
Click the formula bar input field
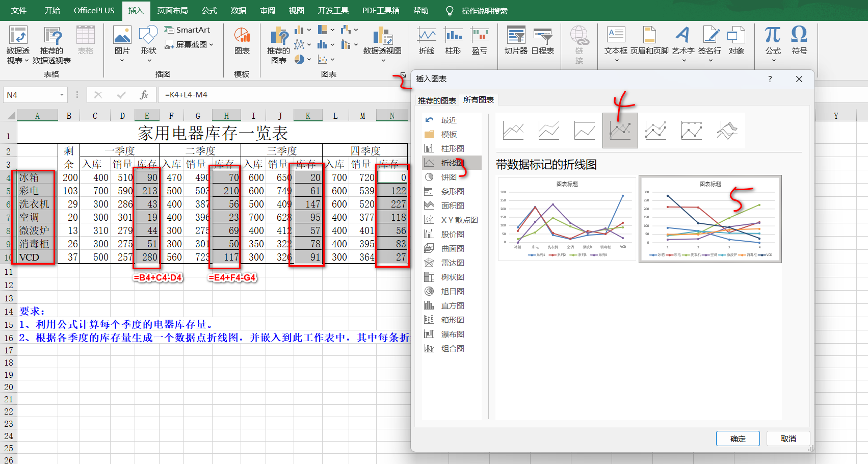(x=280, y=95)
